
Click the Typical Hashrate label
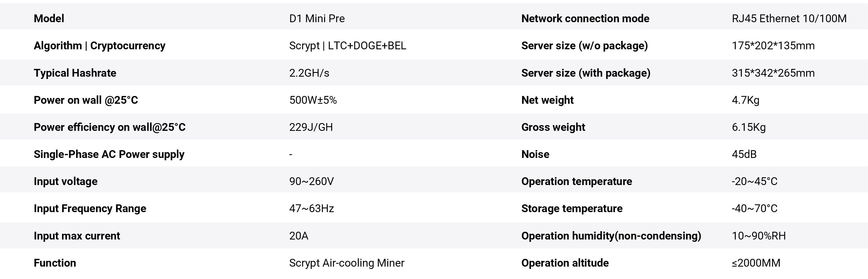coord(75,73)
